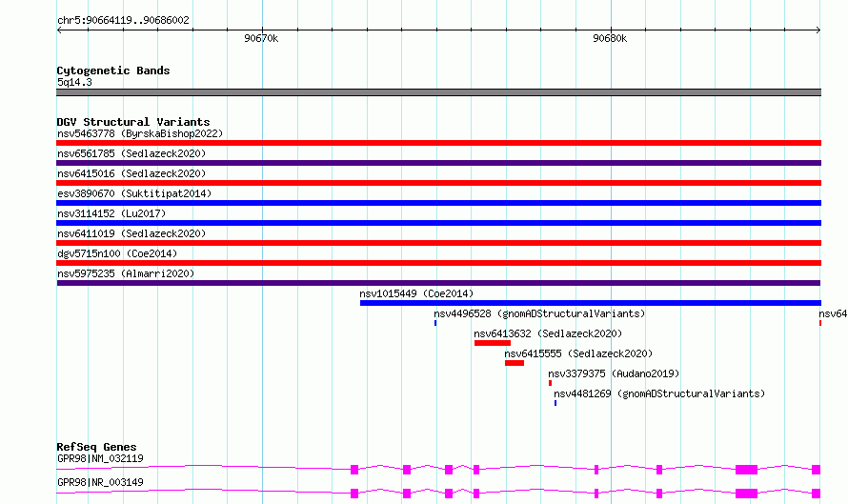Viewport: 848px width, 504px height.
Task: Click the red bar under nsv5463778
Action: pyautogui.click(x=438, y=143)
